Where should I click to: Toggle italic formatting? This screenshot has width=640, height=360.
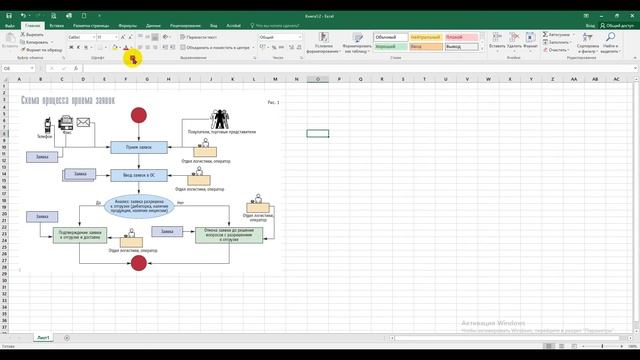coord(78,47)
